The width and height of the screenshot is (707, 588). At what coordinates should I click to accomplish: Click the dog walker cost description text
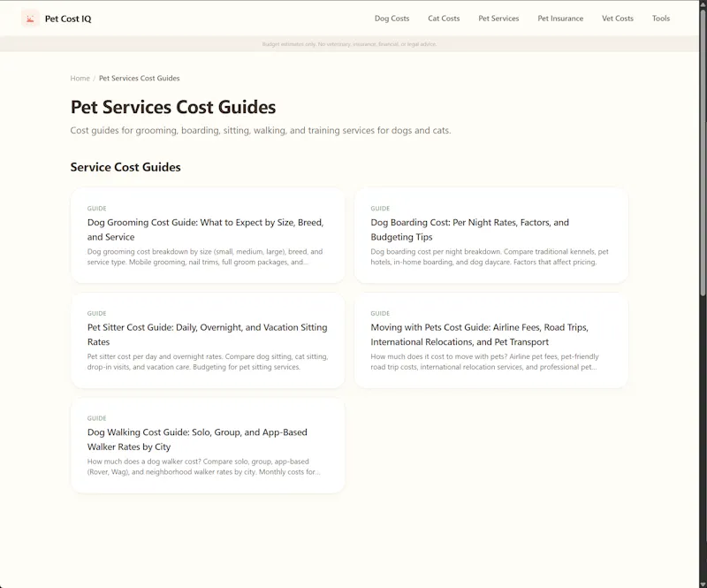point(203,467)
